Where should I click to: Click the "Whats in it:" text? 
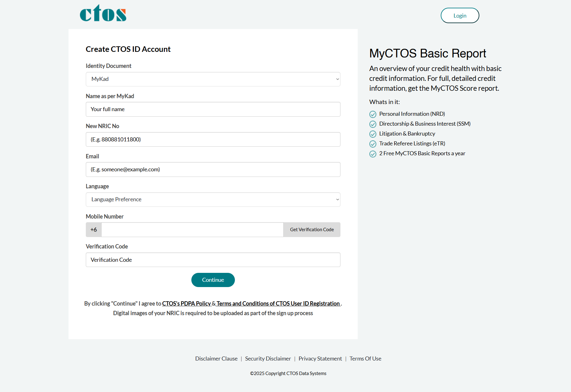pos(385,102)
